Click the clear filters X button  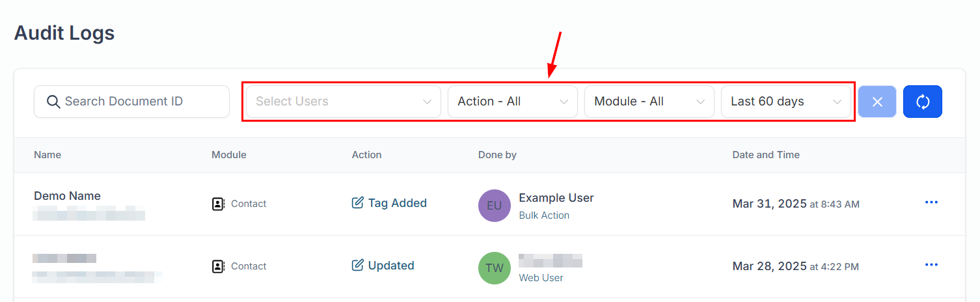tap(877, 102)
